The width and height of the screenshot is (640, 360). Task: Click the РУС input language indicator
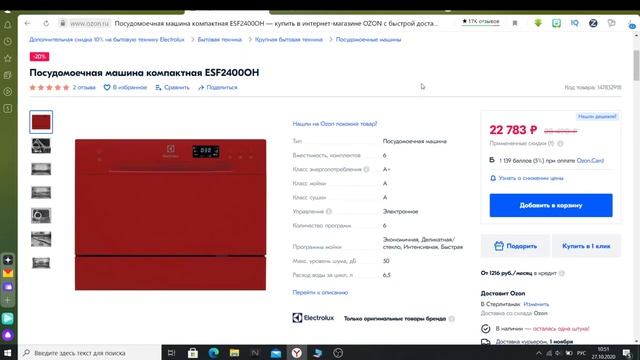click(581, 353)
